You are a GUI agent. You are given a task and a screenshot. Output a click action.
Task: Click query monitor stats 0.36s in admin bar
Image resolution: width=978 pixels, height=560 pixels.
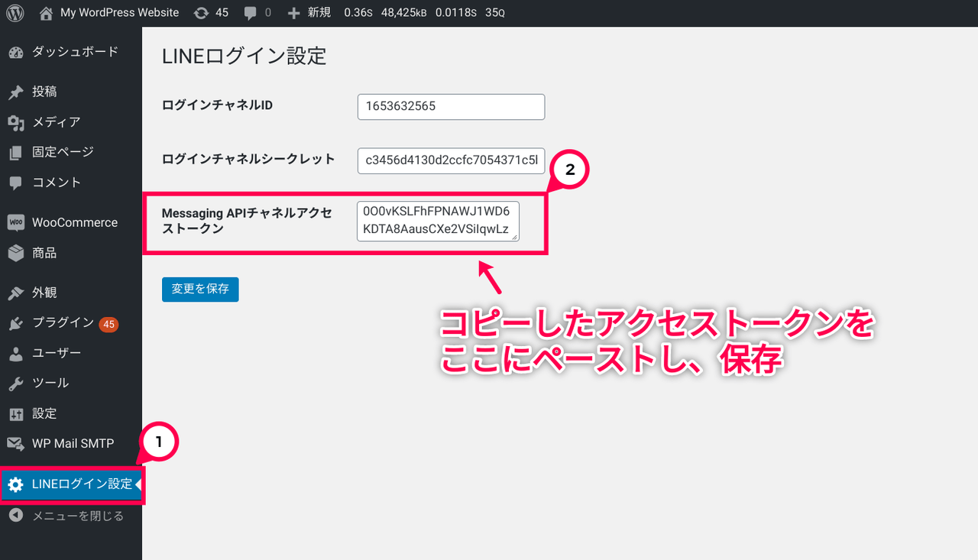[x=358, y=13]
